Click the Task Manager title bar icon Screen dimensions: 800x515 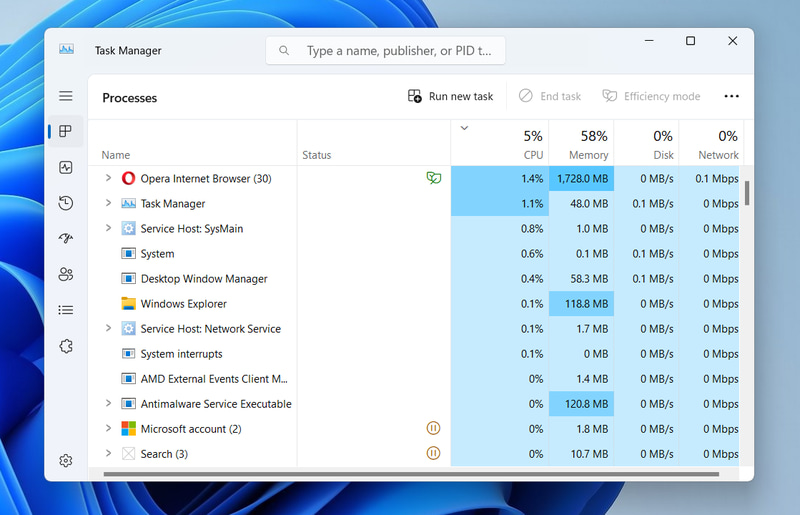click(66, 50)
